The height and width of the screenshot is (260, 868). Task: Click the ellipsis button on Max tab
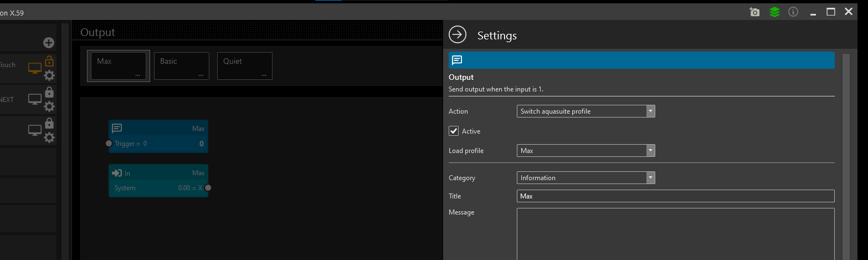[x=137, y=74]
